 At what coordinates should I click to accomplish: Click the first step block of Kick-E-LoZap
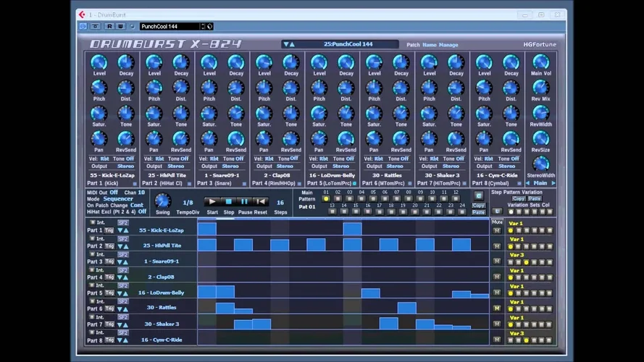click(206, 230)
